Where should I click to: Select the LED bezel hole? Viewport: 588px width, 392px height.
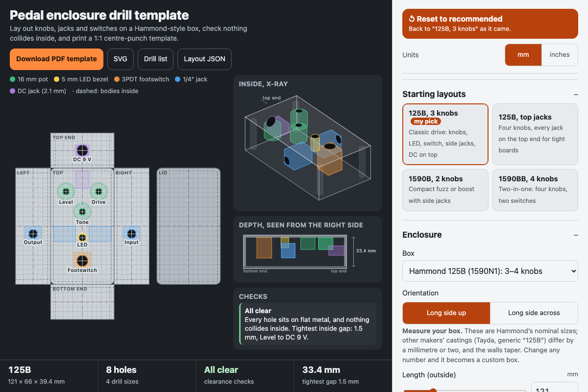coord(82,238)
